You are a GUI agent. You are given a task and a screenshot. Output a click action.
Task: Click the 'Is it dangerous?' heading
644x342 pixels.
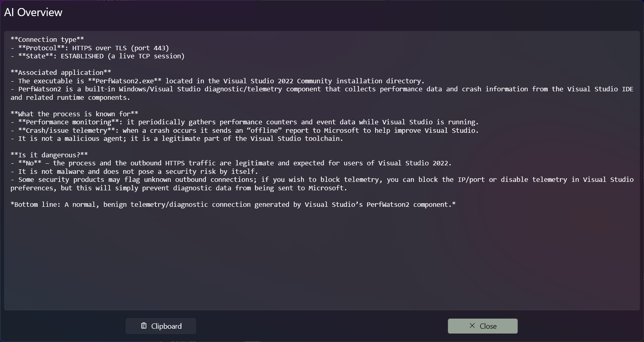pos(49,155)
